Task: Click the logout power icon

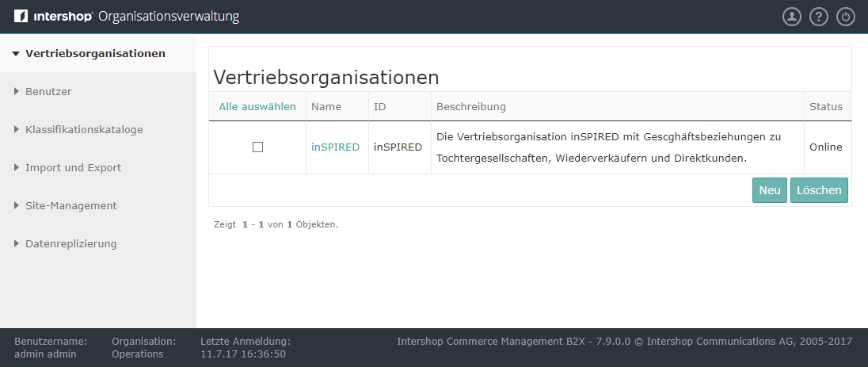Action: click(x=845, y=17)
